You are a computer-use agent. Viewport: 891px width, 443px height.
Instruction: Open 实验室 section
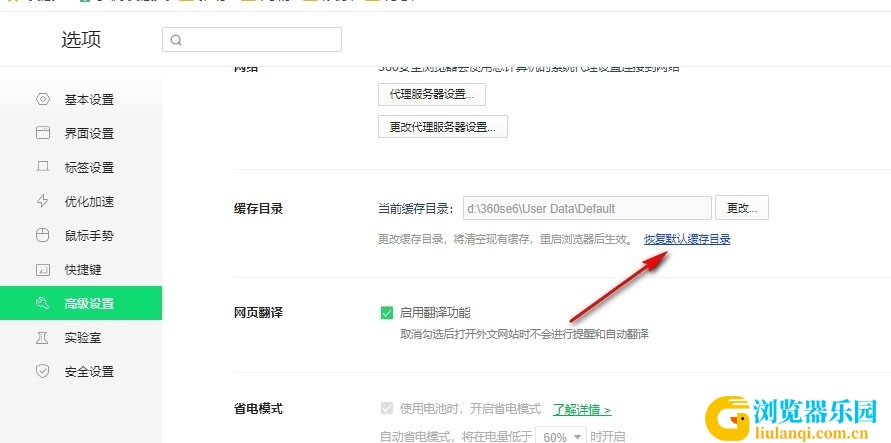click(x=81, y=337)
